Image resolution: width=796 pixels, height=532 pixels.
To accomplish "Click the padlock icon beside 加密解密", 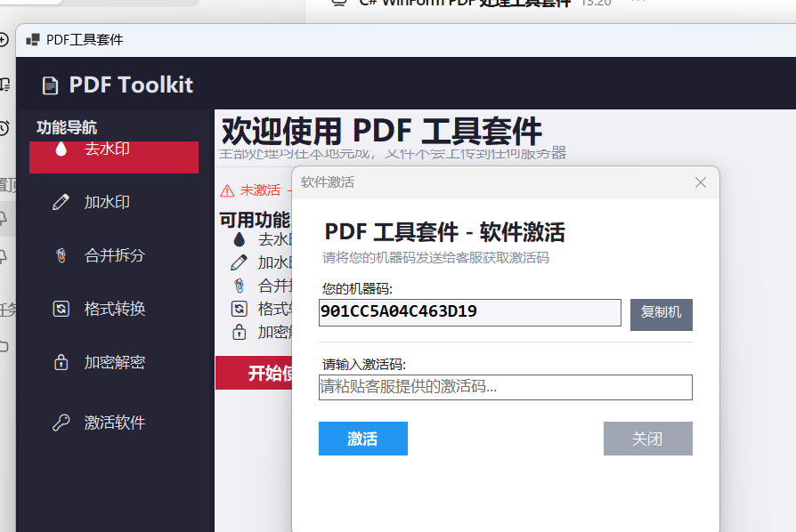I will pos(61,362).
